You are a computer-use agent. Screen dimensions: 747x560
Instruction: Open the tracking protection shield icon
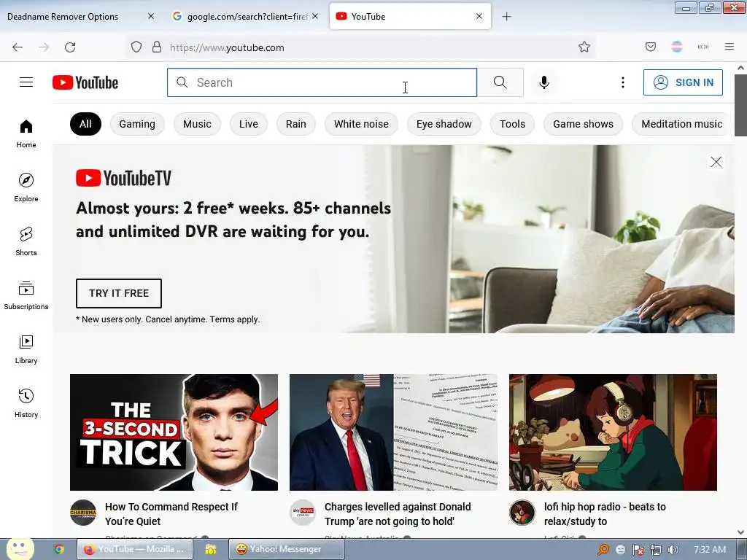click(136, 47)
